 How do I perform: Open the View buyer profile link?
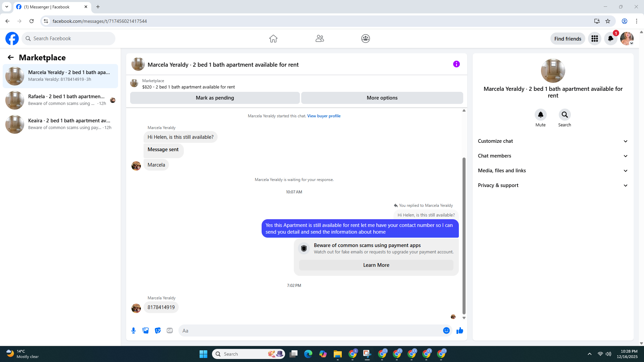tap(324, 116)
